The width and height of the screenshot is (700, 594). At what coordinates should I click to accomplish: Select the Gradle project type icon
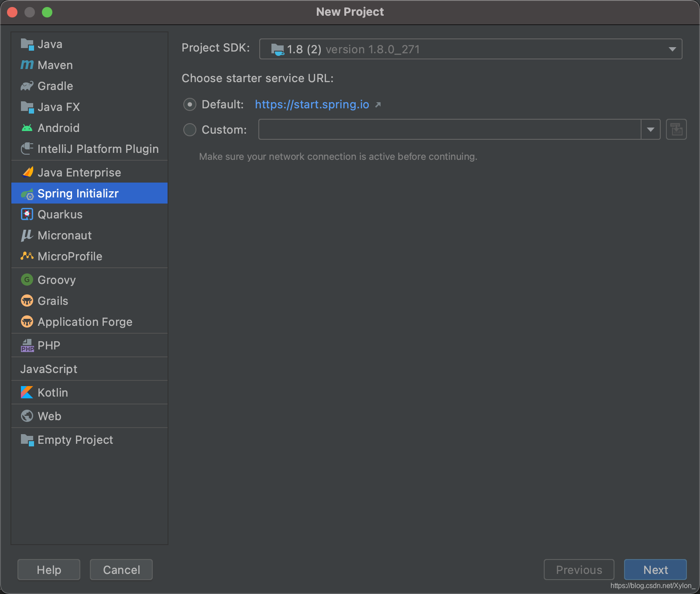(27, 86)
